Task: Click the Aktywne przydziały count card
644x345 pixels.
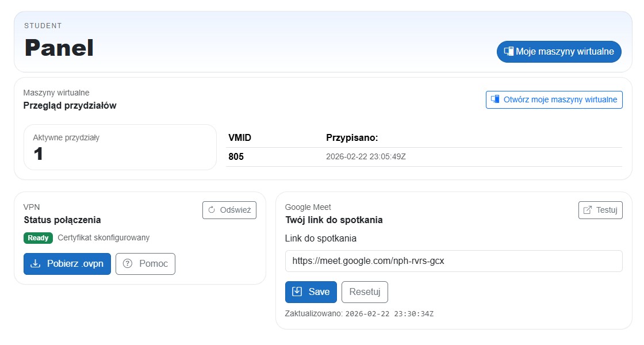Action: (120, 147)
